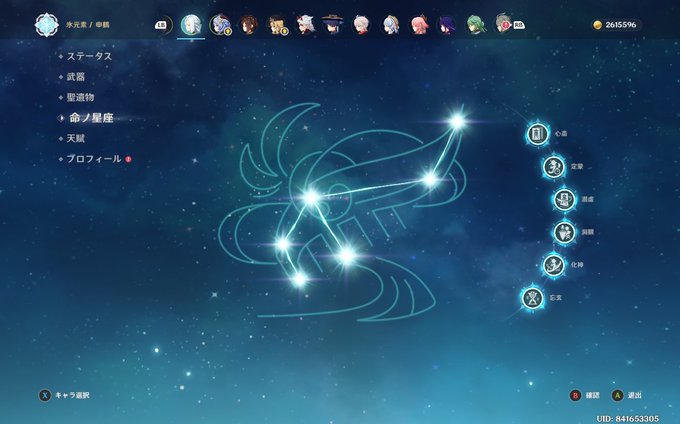This screenshot has height=424, width=680.
Task: Click the 心斎 label text
Action: (561, 134)
